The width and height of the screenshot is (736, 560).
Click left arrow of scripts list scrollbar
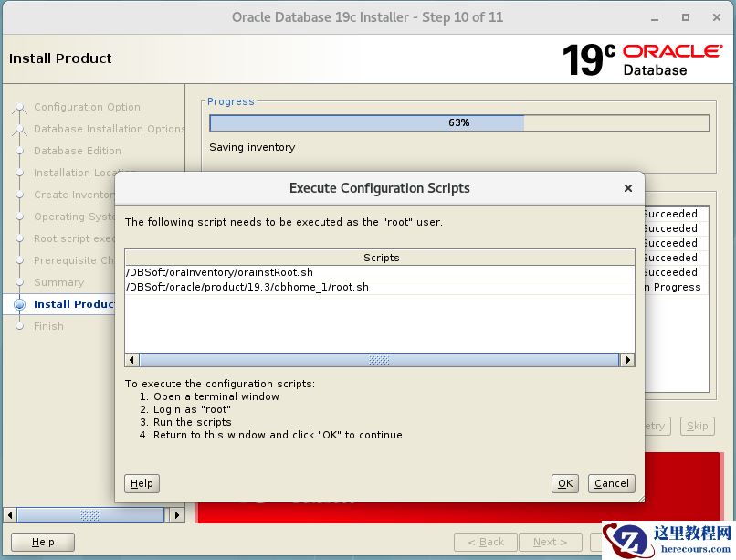pyautogui.click(x=131, y=360)
